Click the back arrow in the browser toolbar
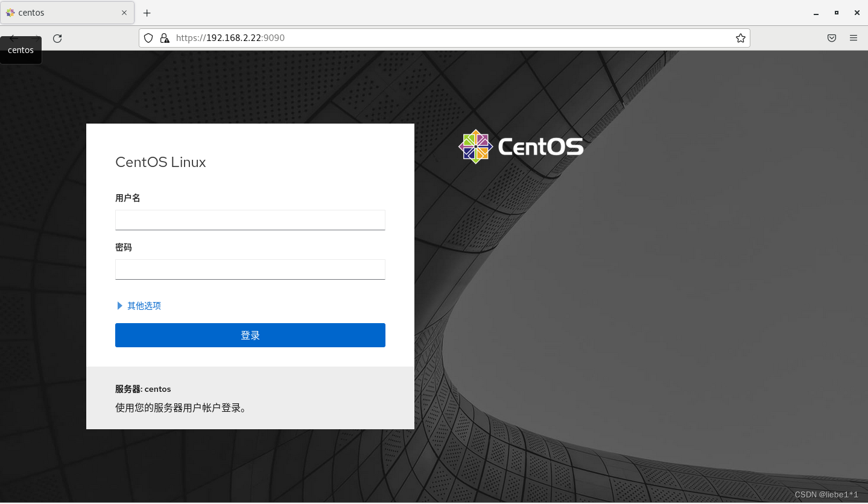The height and width of the screenshot is (504, 868). coord(14,38)
